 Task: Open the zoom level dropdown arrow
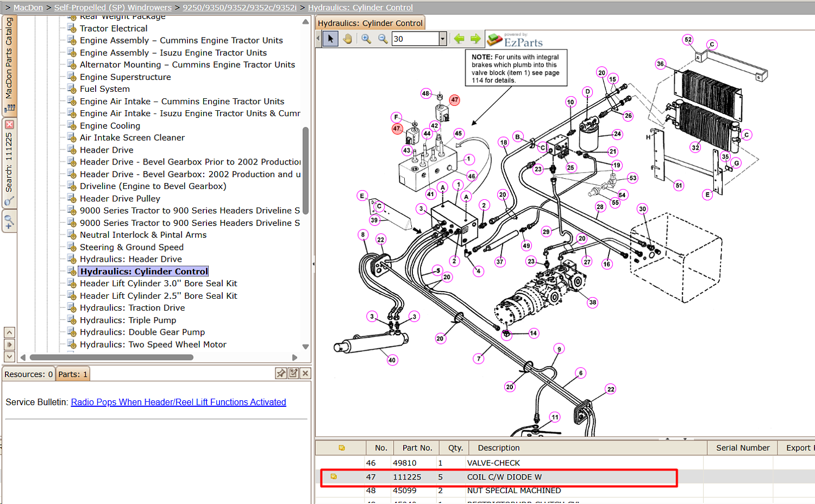(443, 39)
